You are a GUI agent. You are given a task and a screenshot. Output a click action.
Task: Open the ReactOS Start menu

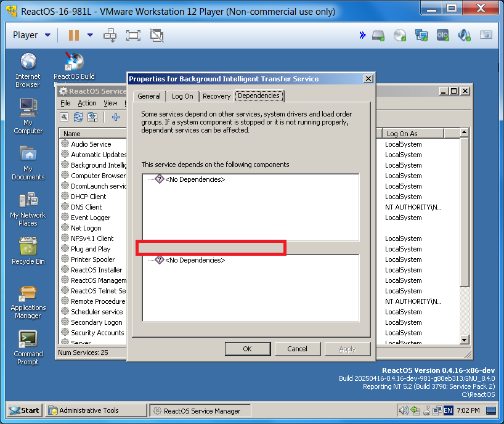click(25, 410)
